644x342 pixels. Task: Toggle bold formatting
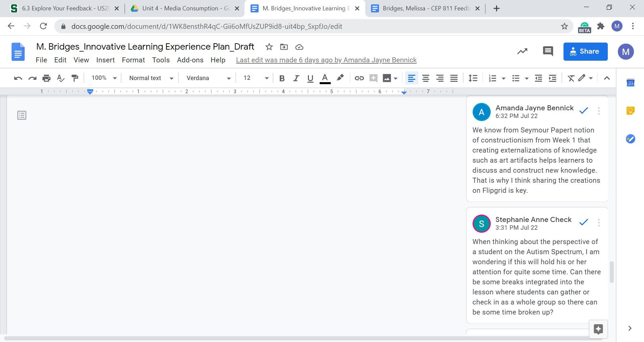click(x=282, y=78)
